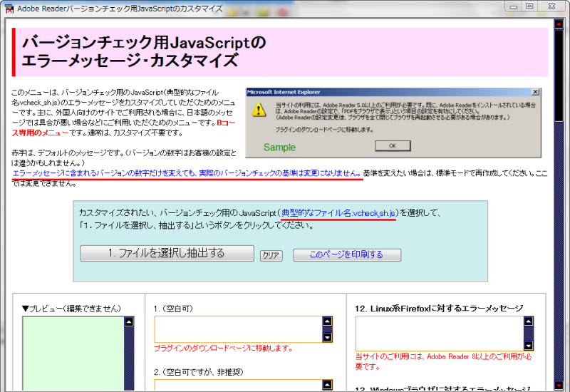This screenshot has width=570, height=392.
Task: Click the up arrow of the field 2 textarea
Action: coord(327,384)
